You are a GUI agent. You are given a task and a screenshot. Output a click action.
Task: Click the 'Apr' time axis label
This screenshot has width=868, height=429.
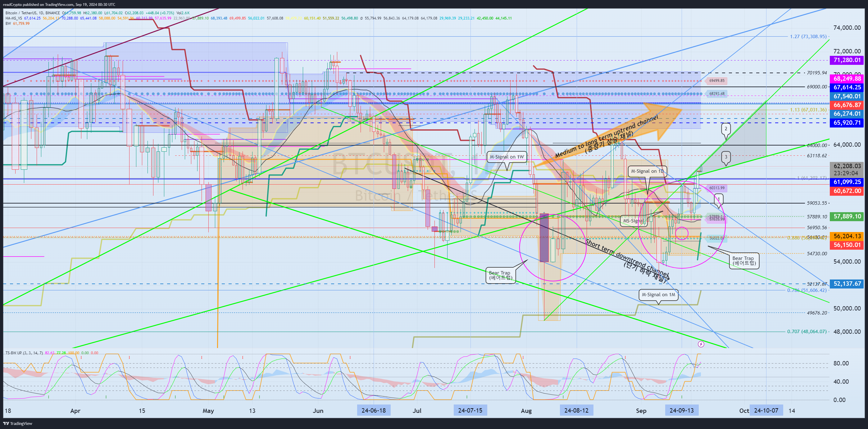click(x=75, y=410)
